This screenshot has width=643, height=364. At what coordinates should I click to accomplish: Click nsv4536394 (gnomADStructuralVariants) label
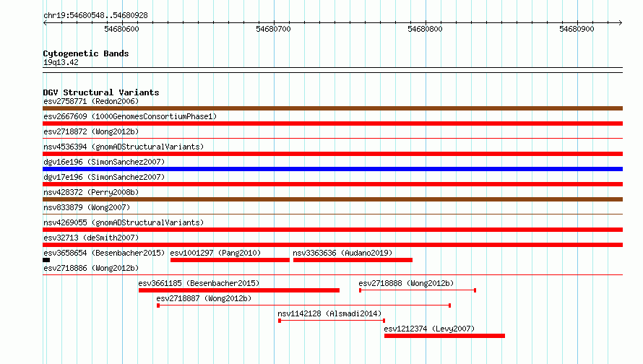point(124,147)
